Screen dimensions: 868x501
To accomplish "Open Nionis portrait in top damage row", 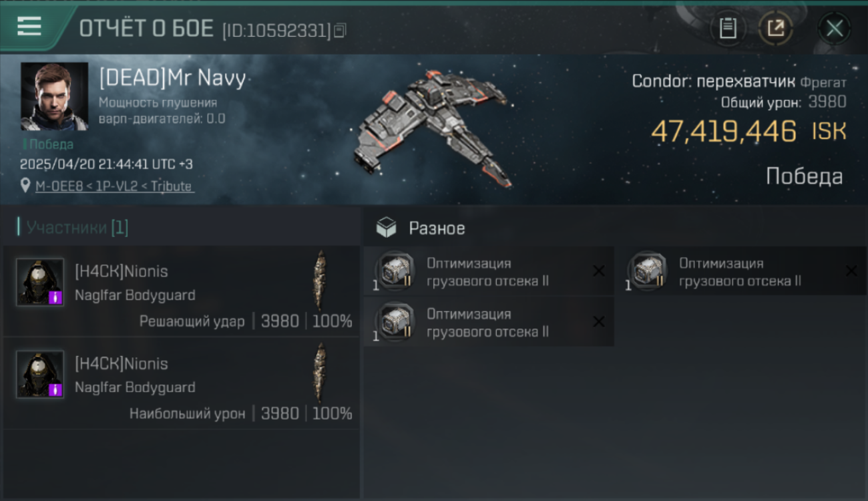I will (x=40, y=374).
